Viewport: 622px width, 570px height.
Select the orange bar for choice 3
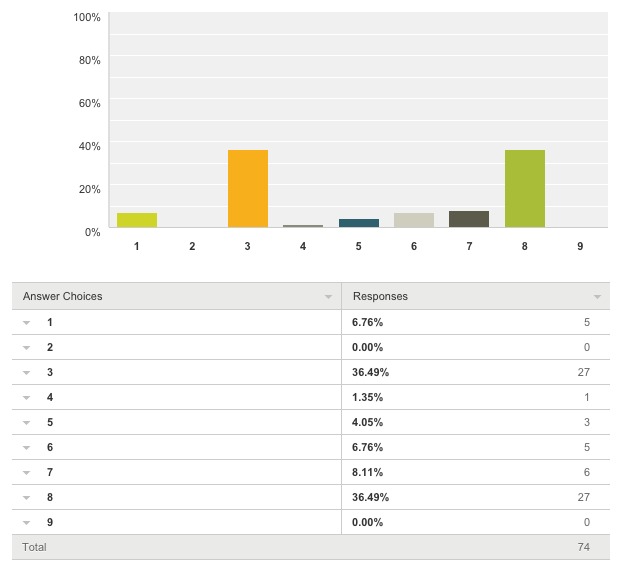pyautogui.click(x=248, y=188)
